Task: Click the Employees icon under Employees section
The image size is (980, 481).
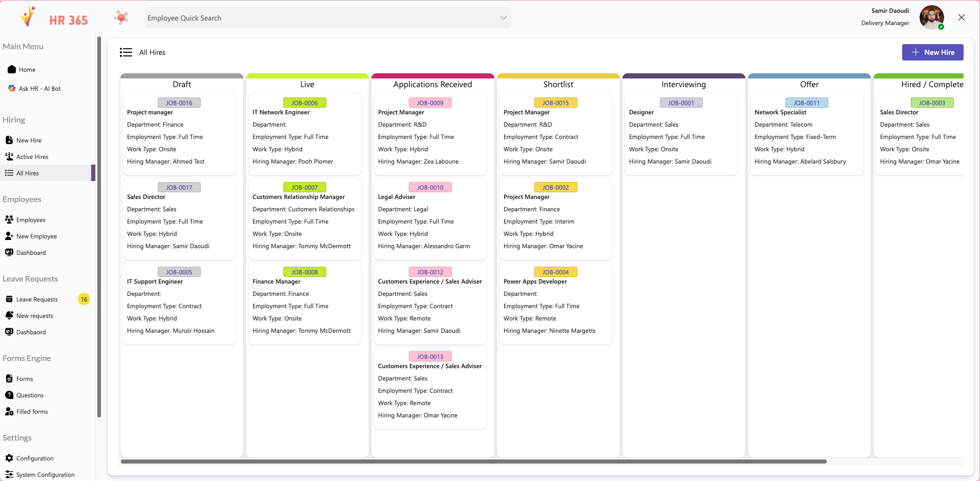Action: click(x=9, y=219)
